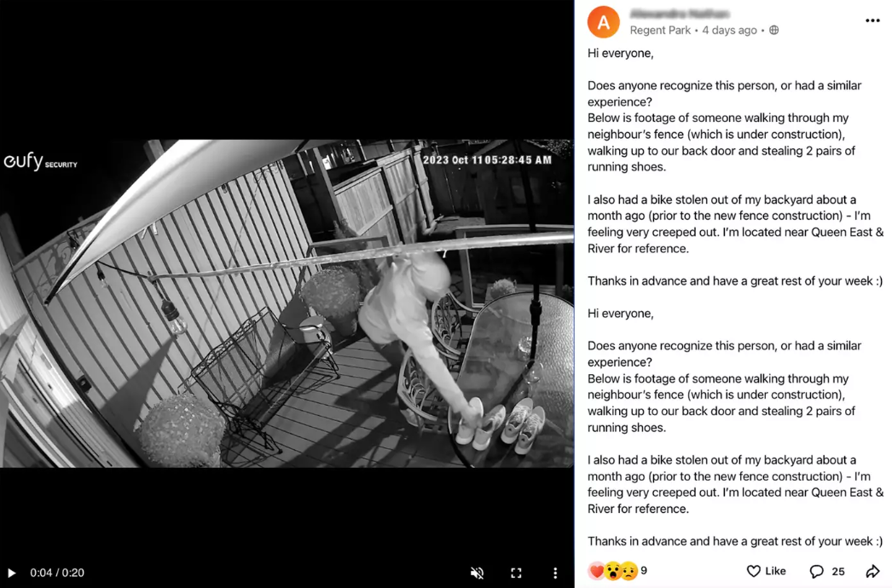
Task: Click the 4 days ago timestamp
Action: tap(729, 30)
